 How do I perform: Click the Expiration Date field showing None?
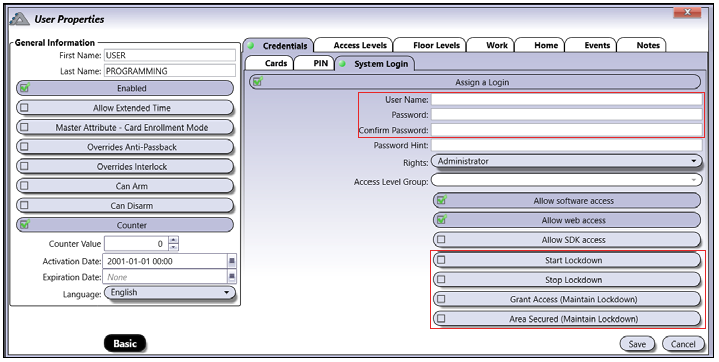tap(165, 277)
